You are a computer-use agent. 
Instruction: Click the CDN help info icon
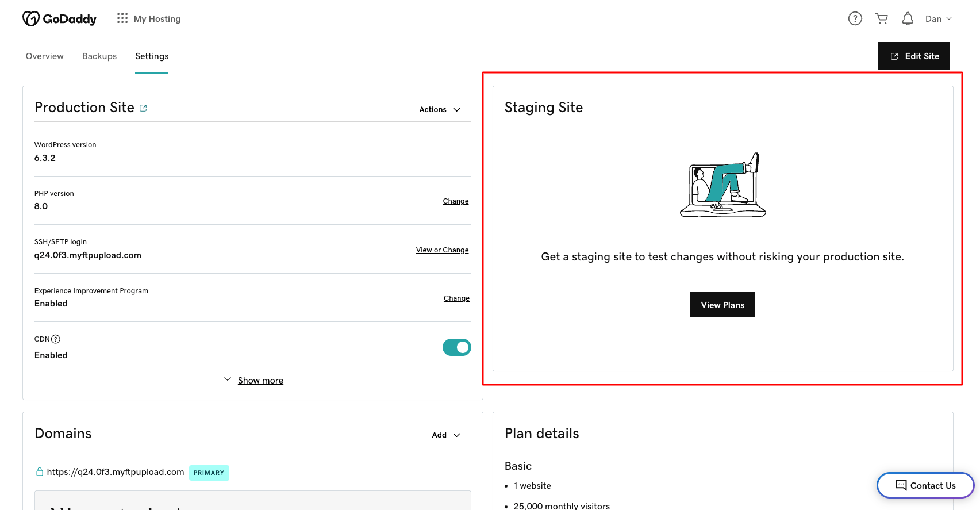tap(56, 339)
